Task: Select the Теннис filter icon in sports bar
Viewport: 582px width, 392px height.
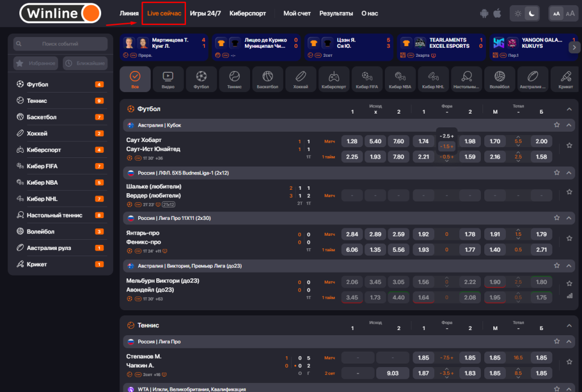Action: (x=234, y=80)
